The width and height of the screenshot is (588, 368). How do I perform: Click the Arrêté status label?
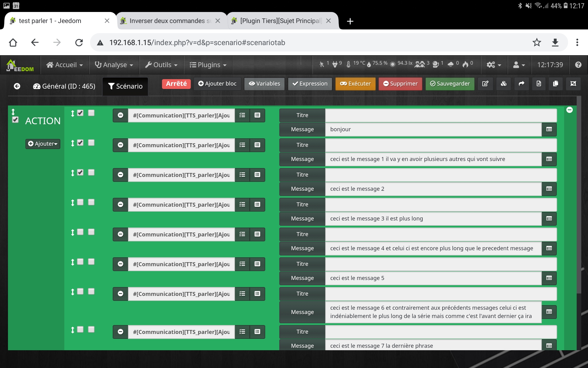coord(176,84)
